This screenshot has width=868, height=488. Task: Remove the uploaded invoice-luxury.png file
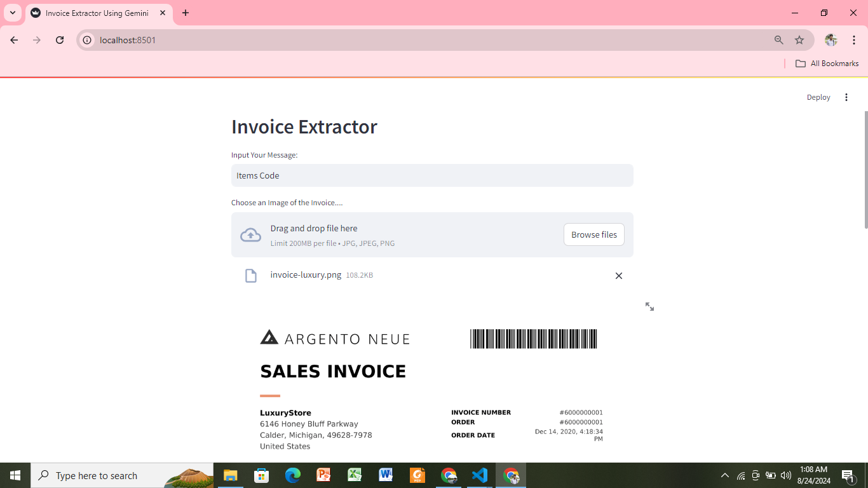(618, 276)
